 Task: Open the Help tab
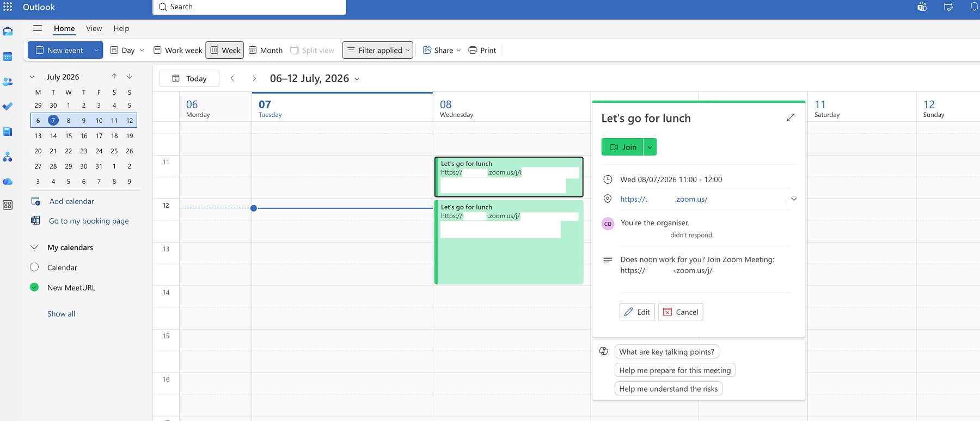(121, 28)
